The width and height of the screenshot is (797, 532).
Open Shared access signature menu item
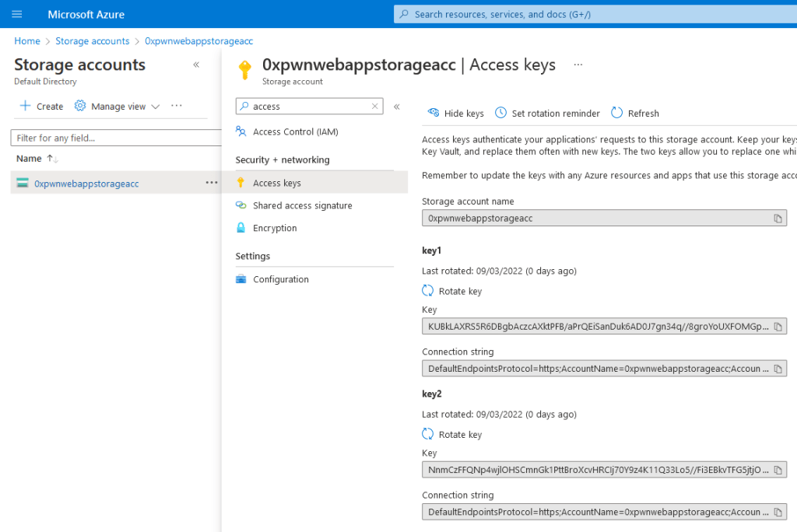click(302, 206)
